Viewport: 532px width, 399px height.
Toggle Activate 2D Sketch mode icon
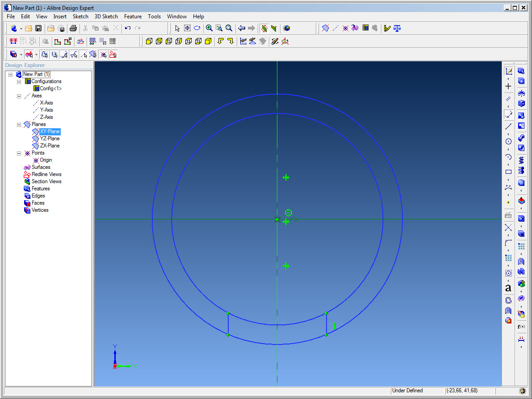point(509,71)
